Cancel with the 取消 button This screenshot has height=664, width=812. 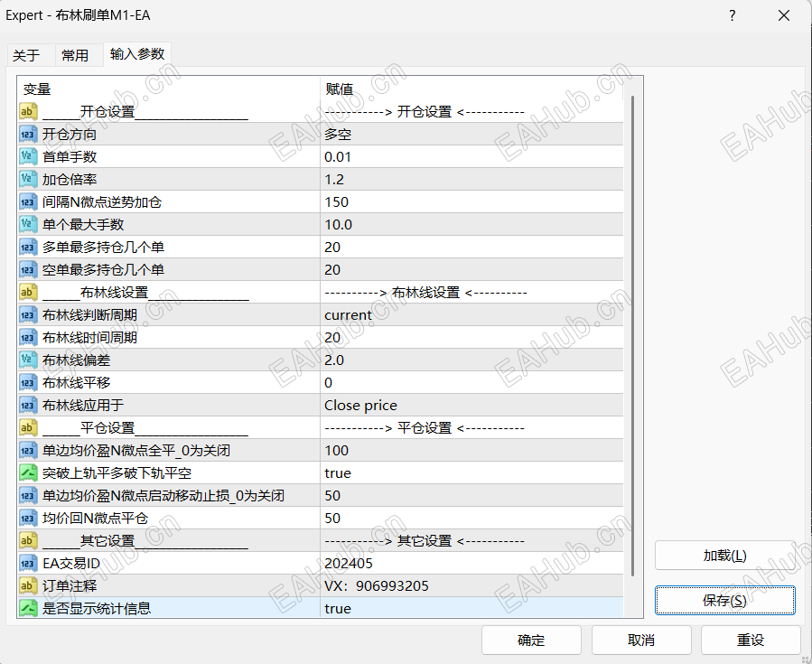click(641, 641)
